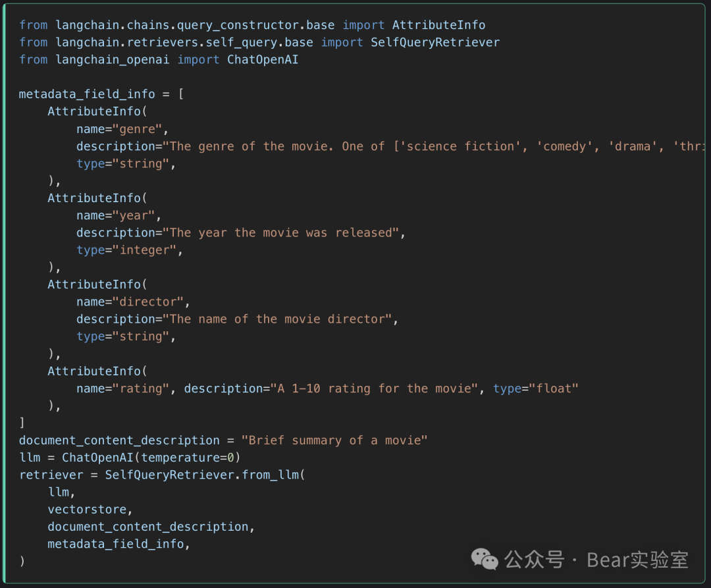This screenshot has height=588, width=711.
Task: Click the "Bear实验室" watermark text
Action: (x=637, y=560)
